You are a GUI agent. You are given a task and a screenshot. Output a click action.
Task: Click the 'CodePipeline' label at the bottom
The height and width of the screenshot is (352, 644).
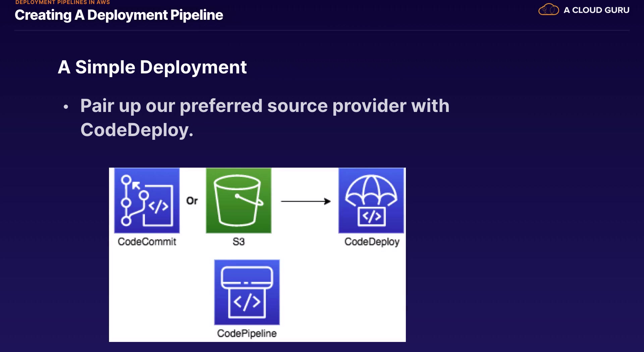(x=247, y=334)
